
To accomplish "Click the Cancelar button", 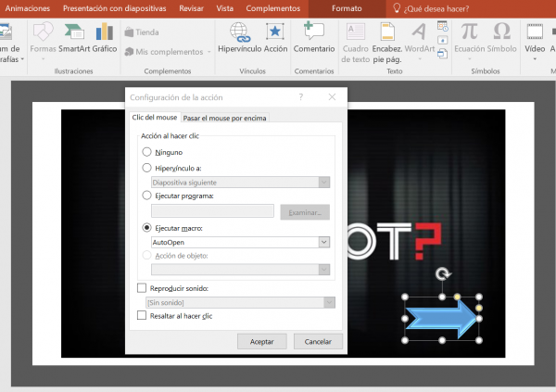I will pos(318,342).
